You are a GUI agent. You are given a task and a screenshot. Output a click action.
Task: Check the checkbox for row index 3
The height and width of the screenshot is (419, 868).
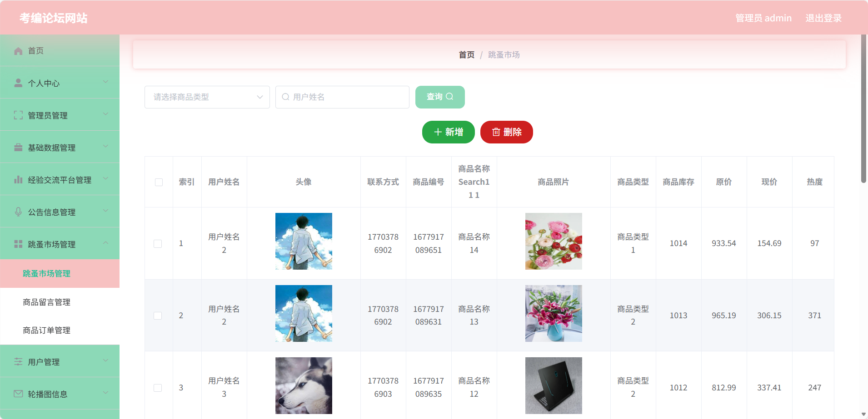(158, 388)
